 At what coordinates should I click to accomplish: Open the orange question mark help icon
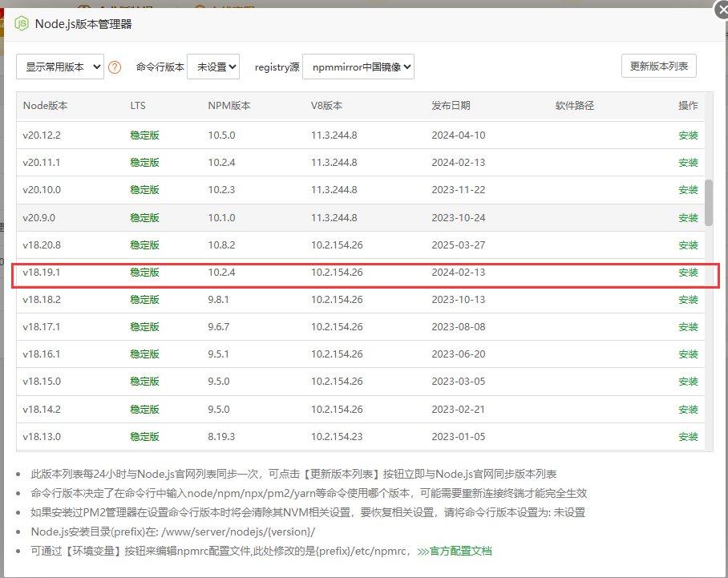point(115,67)
